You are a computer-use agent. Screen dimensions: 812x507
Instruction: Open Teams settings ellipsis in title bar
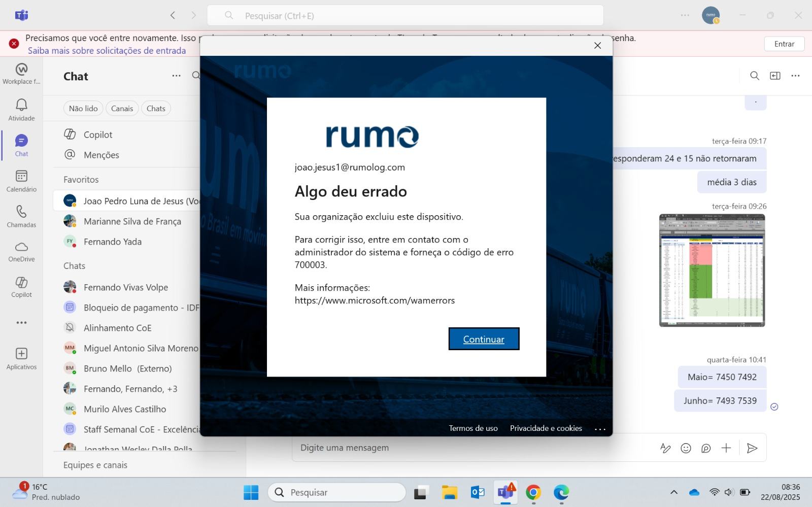pyautogui.click(x=685, y=15)
